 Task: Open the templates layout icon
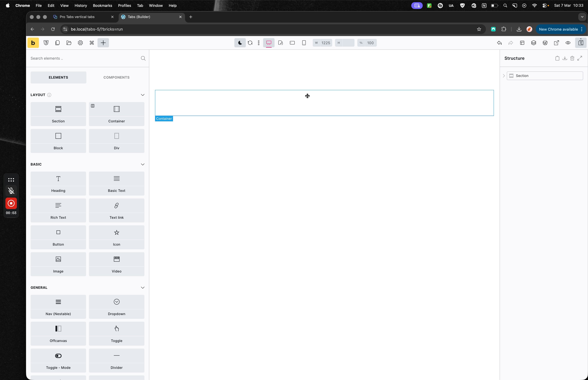pos(522,43)
